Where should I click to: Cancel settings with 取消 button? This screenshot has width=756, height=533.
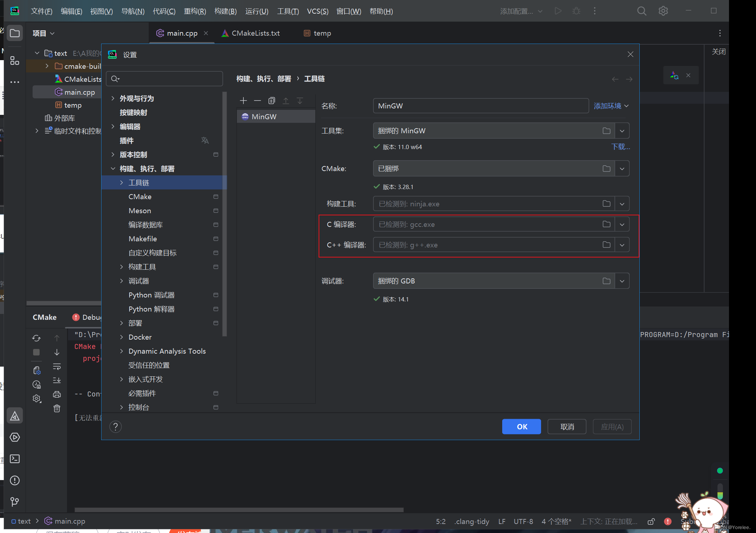[567, 427]
